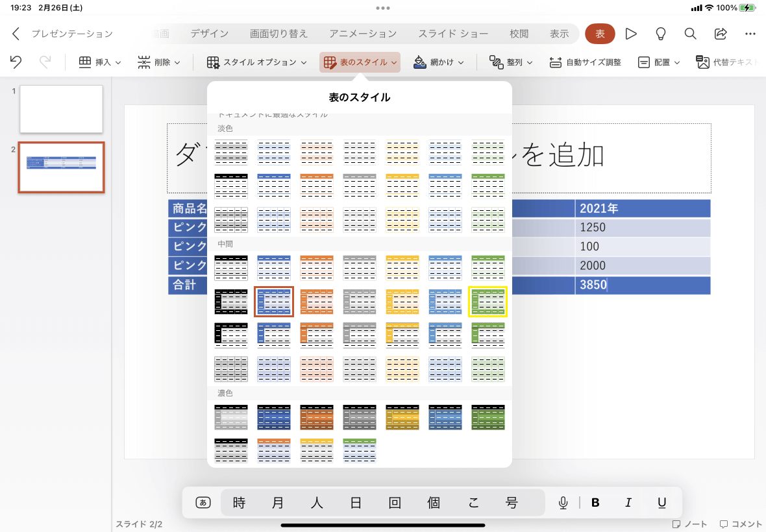Screen dimensions: 766x532
Task: Expand the 削除 delete dropdown
Action: (159, 62)
